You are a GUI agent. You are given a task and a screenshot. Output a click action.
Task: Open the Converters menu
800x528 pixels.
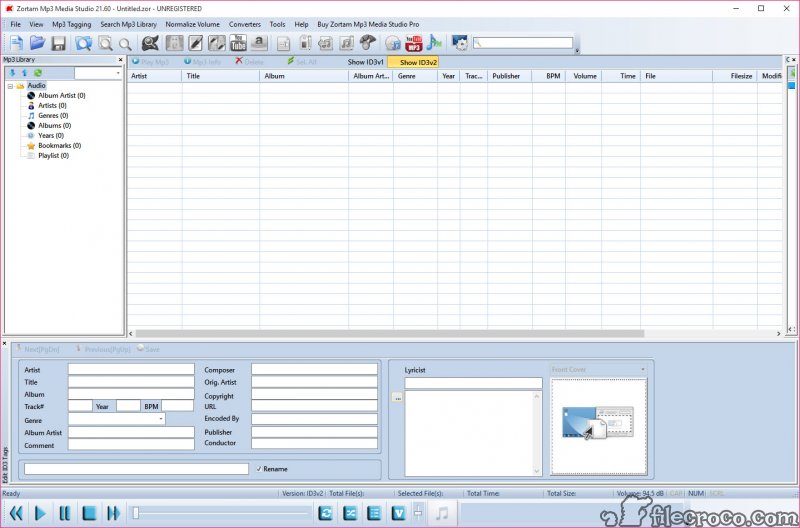244,24
